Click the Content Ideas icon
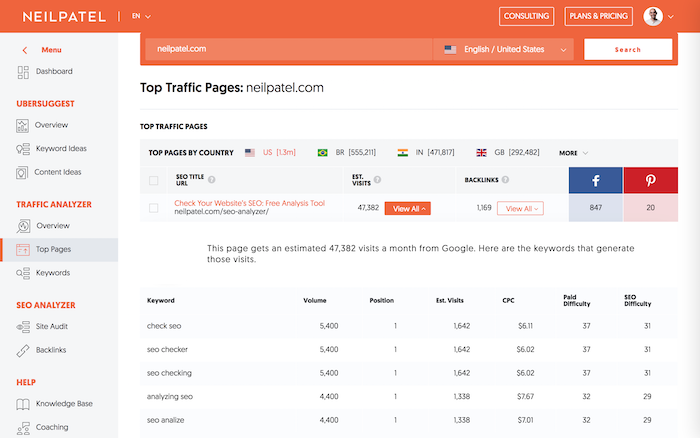The image size is (700, 438). [22, 172]
